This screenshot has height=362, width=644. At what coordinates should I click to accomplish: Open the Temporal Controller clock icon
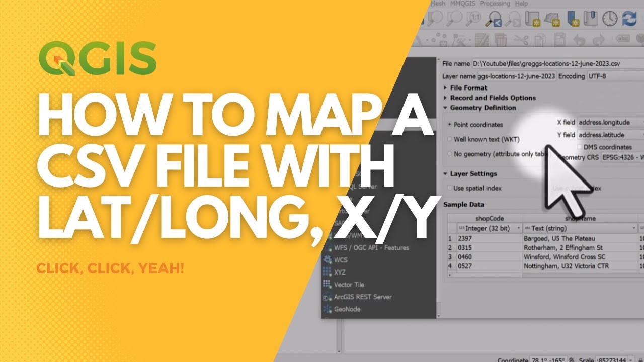click(x=610, y=19)
